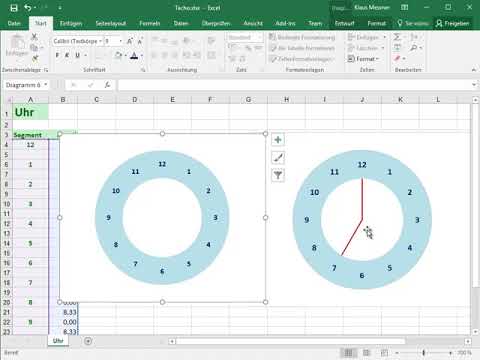
Task: Click the Clear eraser icon
Action: tap(397, 59)
